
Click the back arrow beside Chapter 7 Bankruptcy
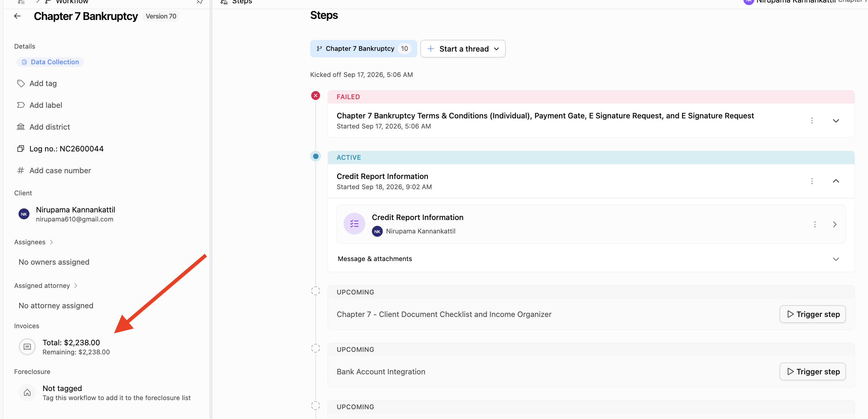(17, 16)
